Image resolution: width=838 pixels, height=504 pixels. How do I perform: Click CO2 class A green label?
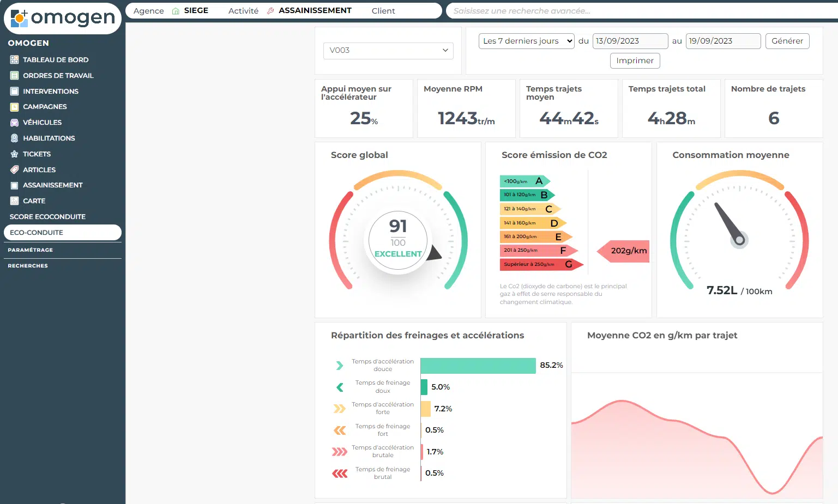pos(525,181)
